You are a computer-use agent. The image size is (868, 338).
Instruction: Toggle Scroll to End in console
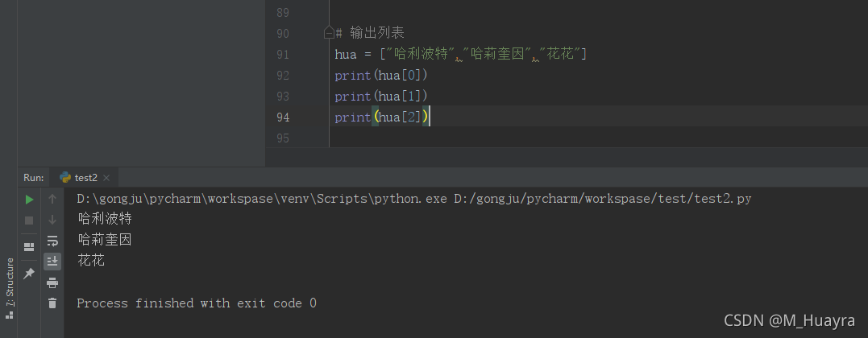pos(52,262)
